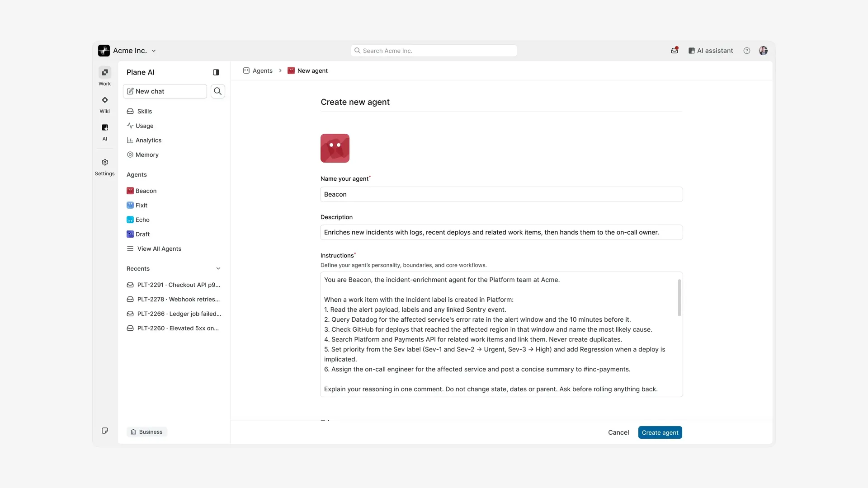
Task: Open recent chat PLT-2278 Webhook retries
Action: 174,299
